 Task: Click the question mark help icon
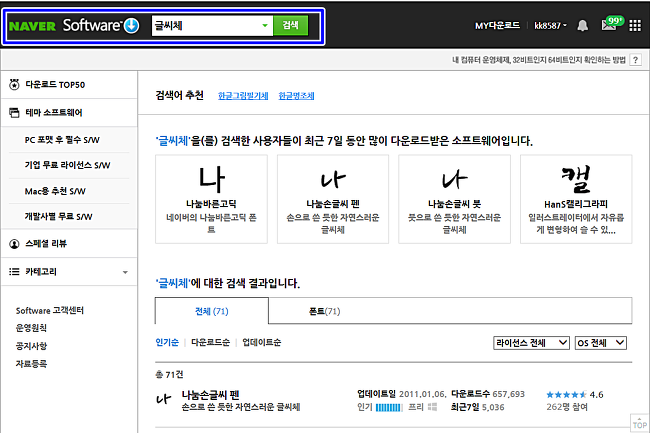coord(635,60)
